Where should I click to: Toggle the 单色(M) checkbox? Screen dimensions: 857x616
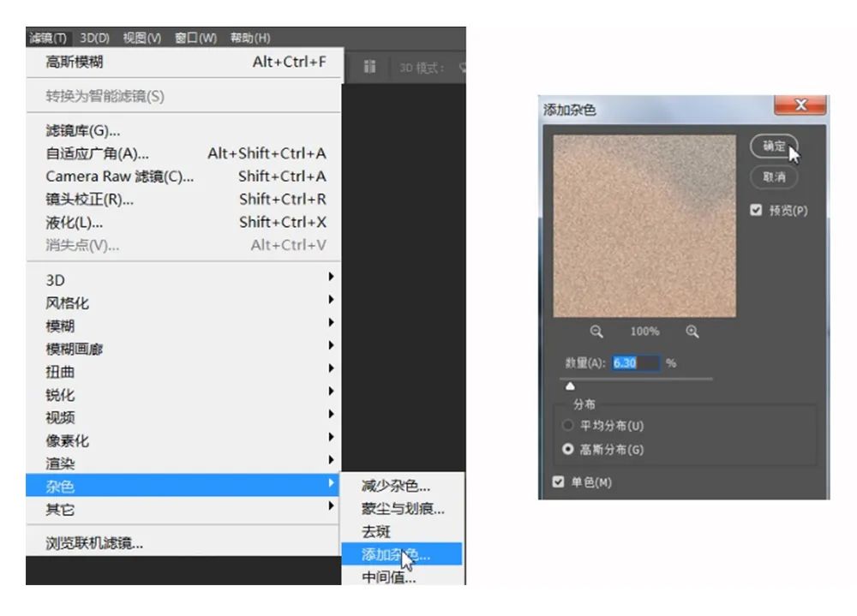(560, 482)
